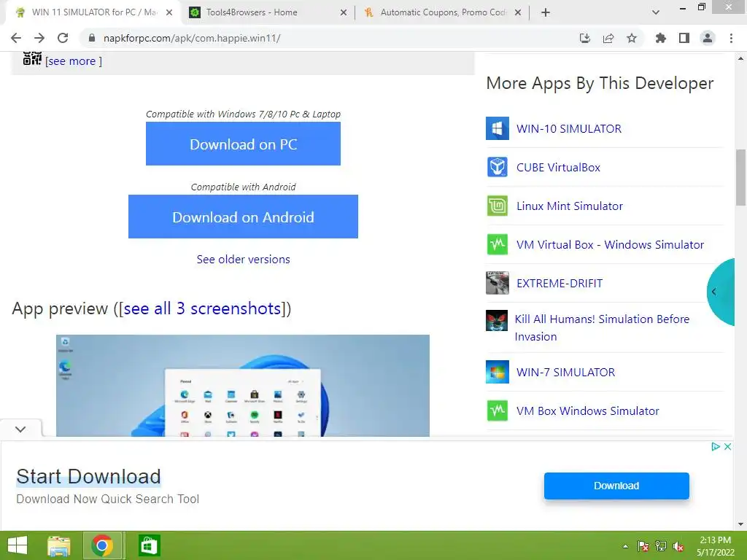Click the WIN-7 SIMULATOR app icon
The height and width of the screenshot is (560, 747).
pos(497,372)
